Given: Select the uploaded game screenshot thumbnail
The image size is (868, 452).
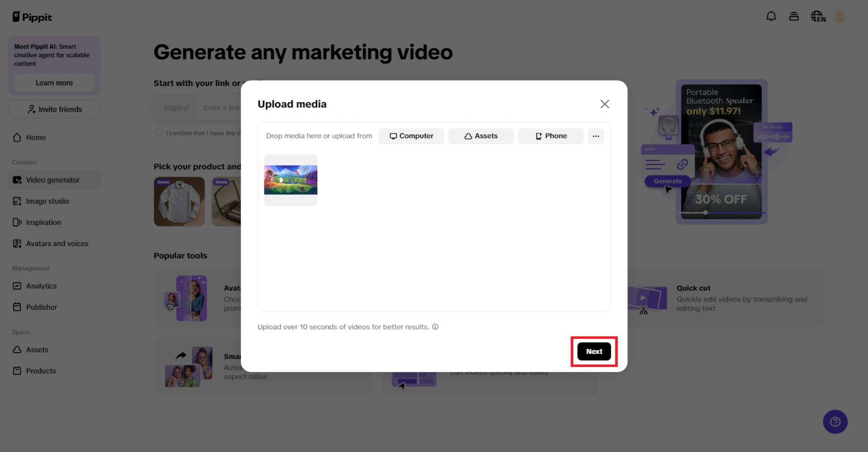Looking at the screenshot, I should (x=291, y=179).
